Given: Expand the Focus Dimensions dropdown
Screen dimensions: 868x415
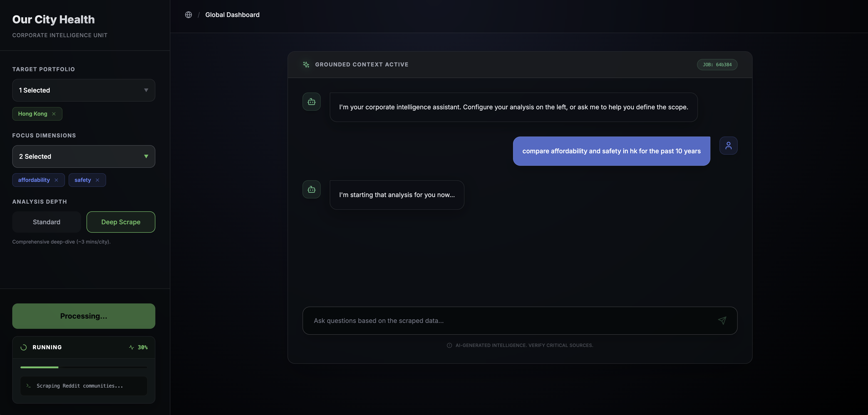Looking at the screenshot, I should tap(84, 156).
